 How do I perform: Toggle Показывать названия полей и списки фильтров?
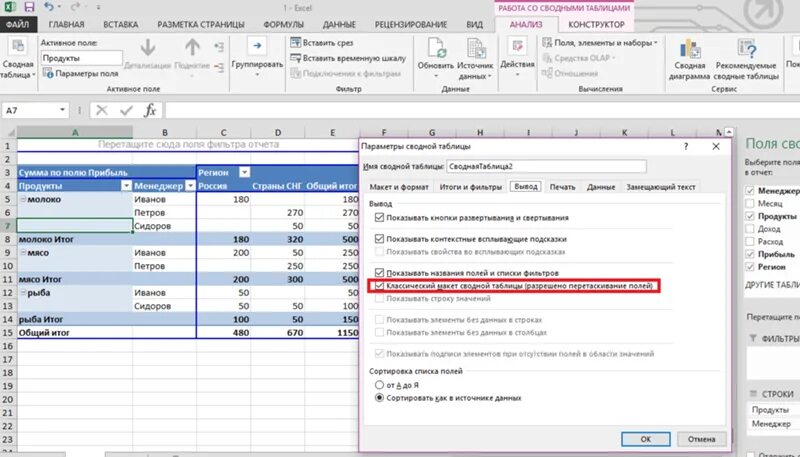[379, 273]
